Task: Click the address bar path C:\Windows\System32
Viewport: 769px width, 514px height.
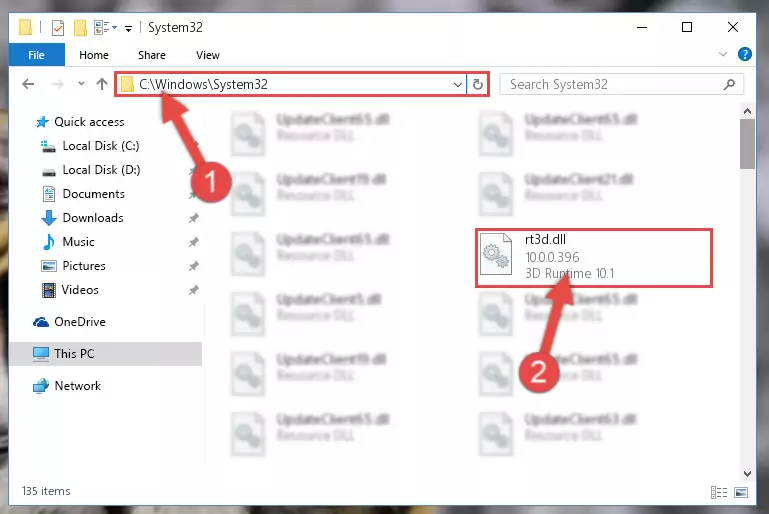Action: (x=203, y=84)
